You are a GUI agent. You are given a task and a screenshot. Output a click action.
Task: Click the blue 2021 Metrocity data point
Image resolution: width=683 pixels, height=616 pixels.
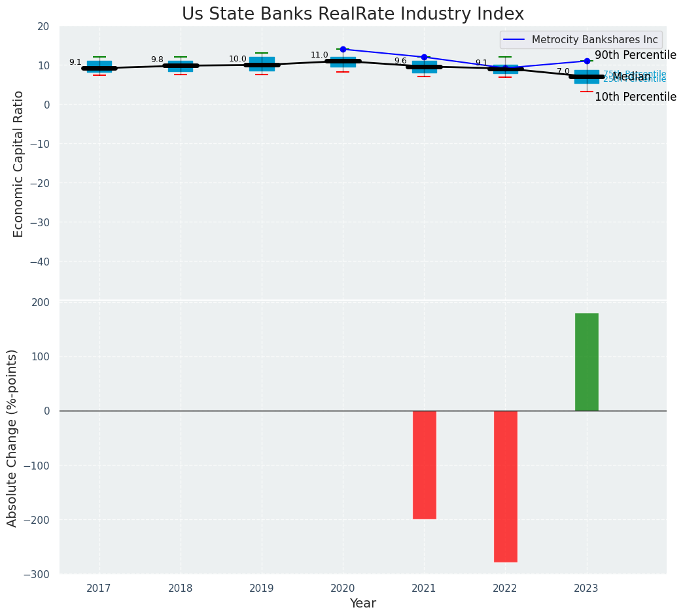[x=424, y=57]
